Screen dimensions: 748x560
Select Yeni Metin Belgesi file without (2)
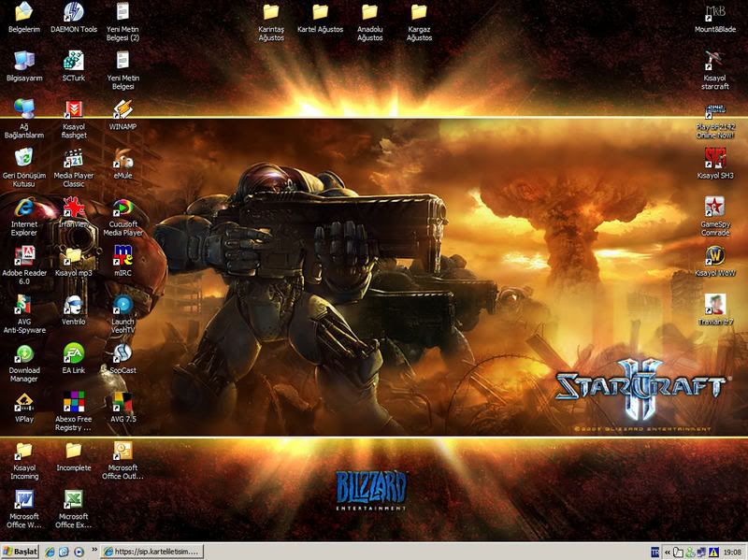pyautogui.click(x=122, y=70)
